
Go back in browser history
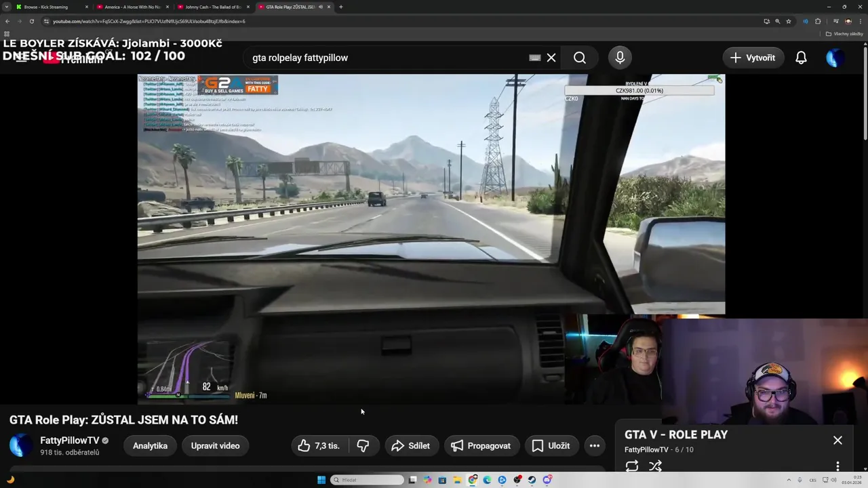point(7,21)
